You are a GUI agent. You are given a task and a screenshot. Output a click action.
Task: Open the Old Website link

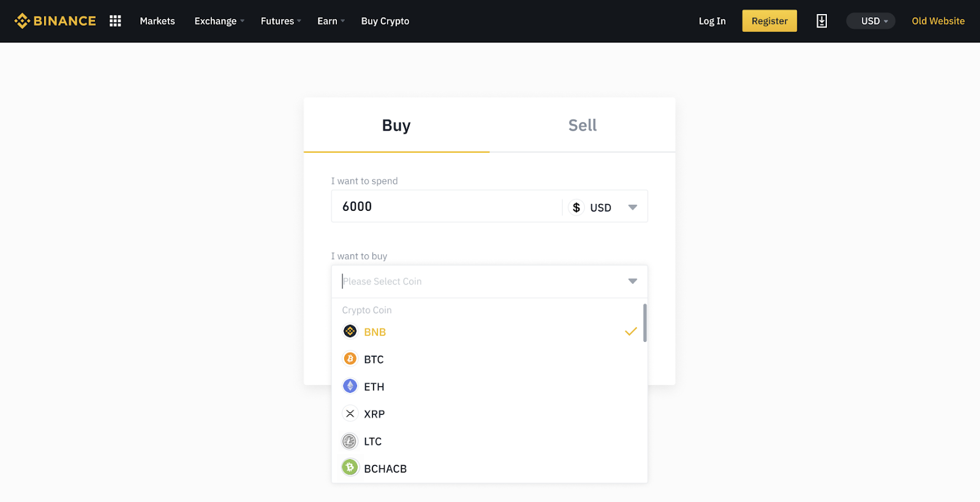pyautogui.click(x=938, y=21)
